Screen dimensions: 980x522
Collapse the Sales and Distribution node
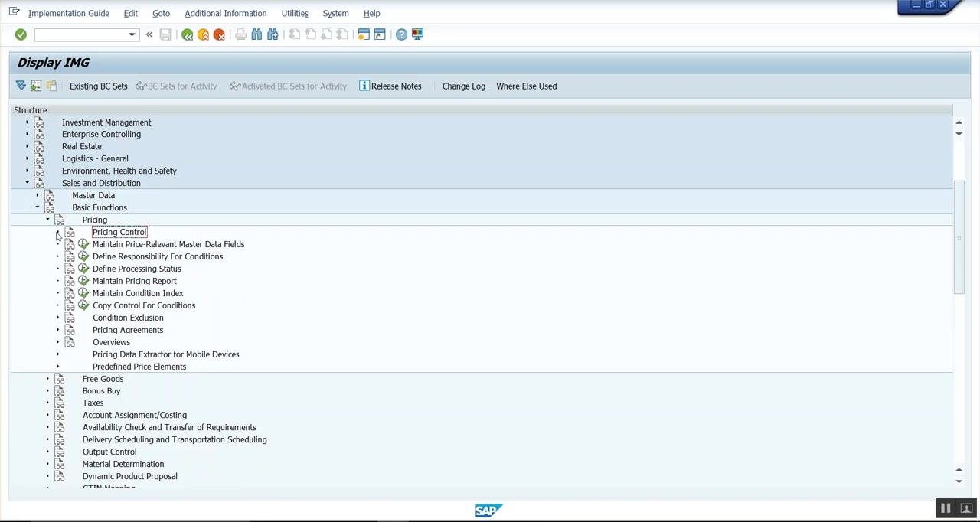[27, 183]
